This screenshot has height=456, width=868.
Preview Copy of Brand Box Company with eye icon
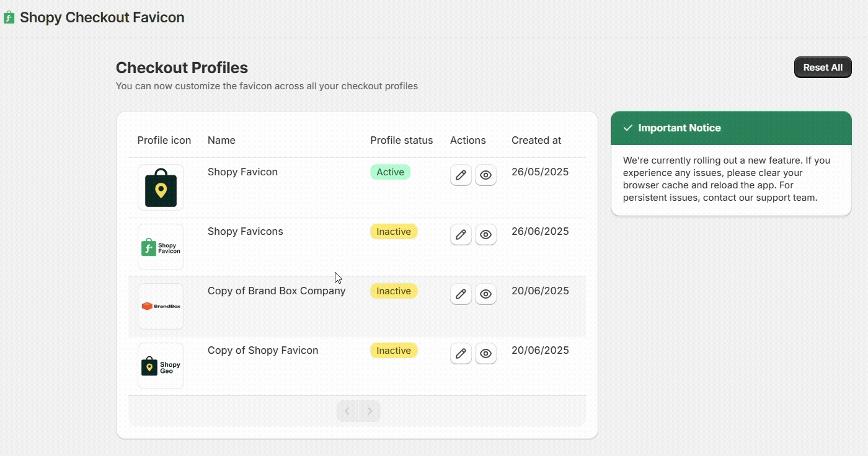[485, 294]
